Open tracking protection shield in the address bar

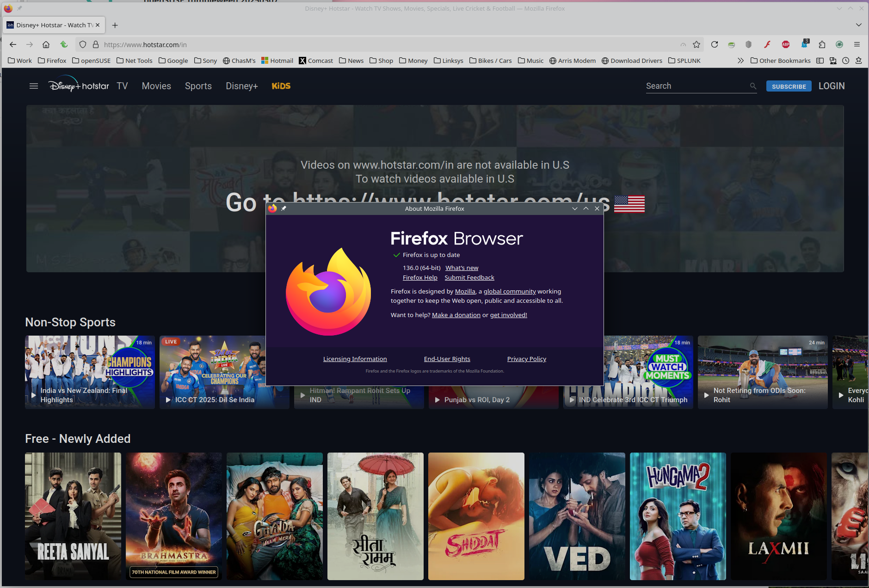(83, 44)
